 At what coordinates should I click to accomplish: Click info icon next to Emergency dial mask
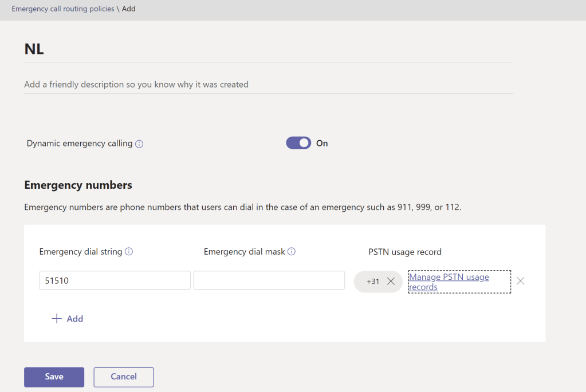(x=292, y=252)
